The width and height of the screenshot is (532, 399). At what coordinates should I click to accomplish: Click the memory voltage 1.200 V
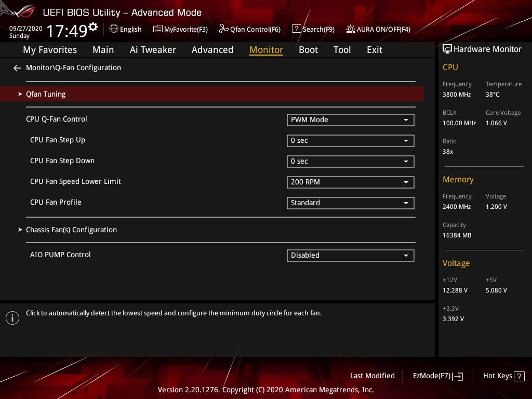point(496,207)
